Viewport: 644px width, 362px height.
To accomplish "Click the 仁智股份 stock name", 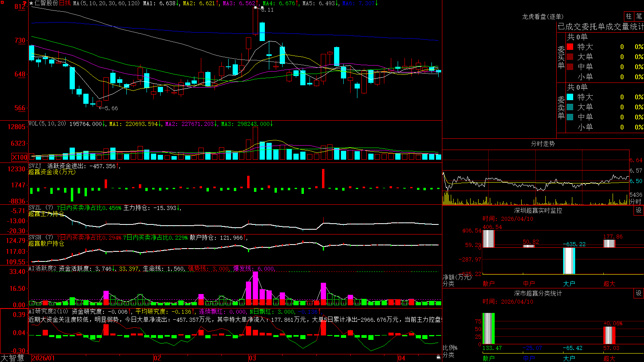I will click(x=46, y=3).
